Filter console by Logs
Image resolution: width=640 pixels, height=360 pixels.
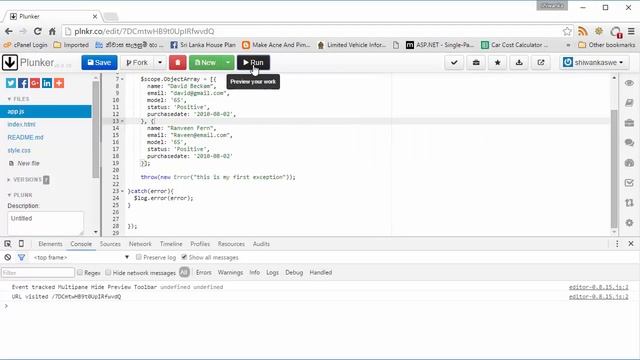272,272
